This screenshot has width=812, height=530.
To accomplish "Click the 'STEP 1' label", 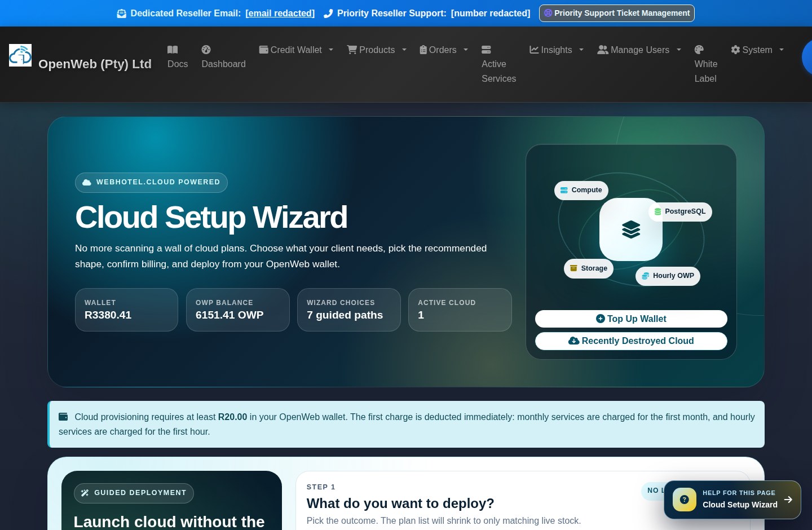I will pyautogui.click(x=321, y=487).
